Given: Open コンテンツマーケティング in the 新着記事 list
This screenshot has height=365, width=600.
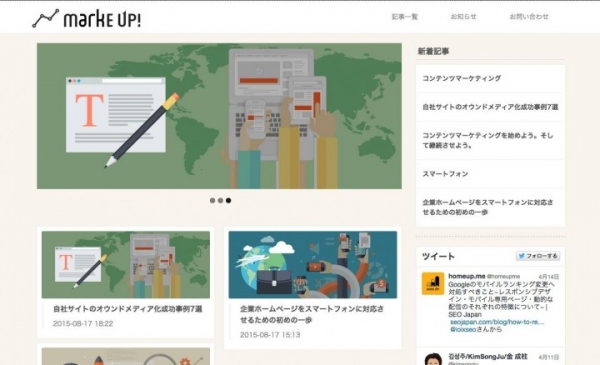Looking at the screenshot, I should tap(461, 78).
